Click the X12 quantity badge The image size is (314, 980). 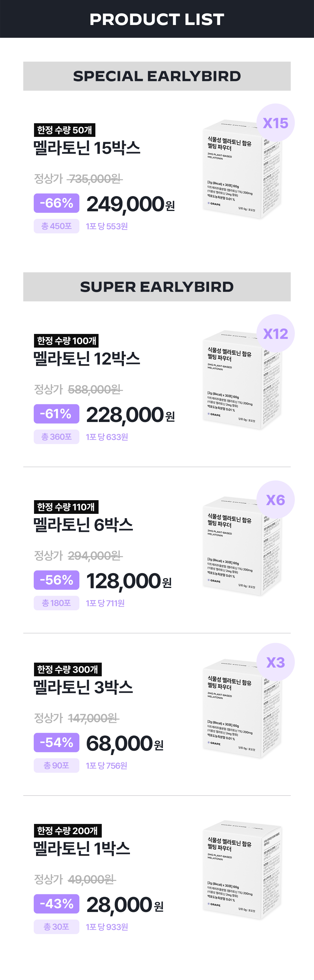pyautogui.click(x=275, y=334)
